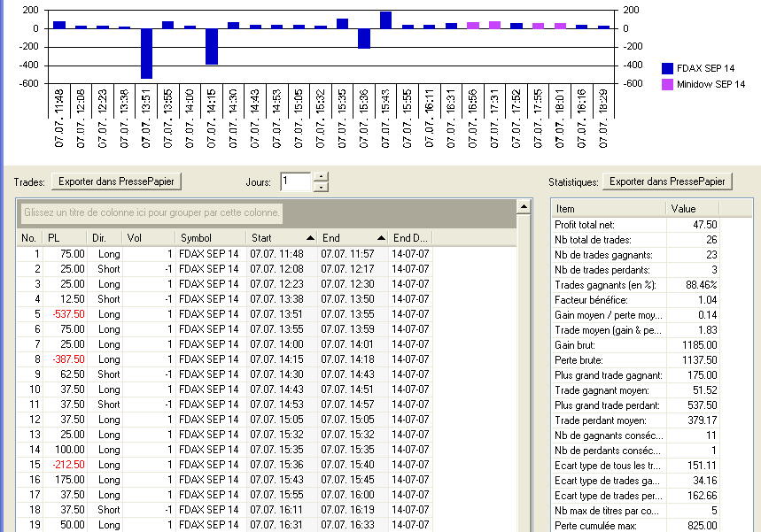Viewport: 761px width, 532px height.
Task: Increase Jours value with up arrow
Action: 320,176
